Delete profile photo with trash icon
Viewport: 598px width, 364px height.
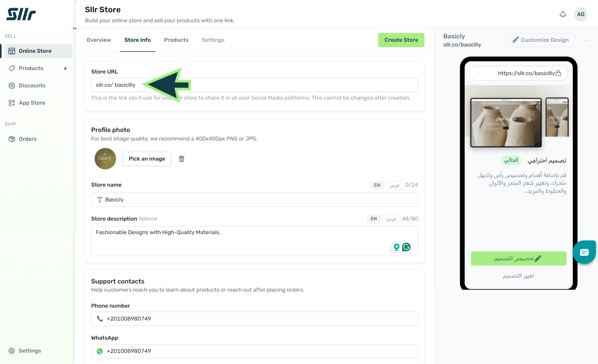pos(181,159)
